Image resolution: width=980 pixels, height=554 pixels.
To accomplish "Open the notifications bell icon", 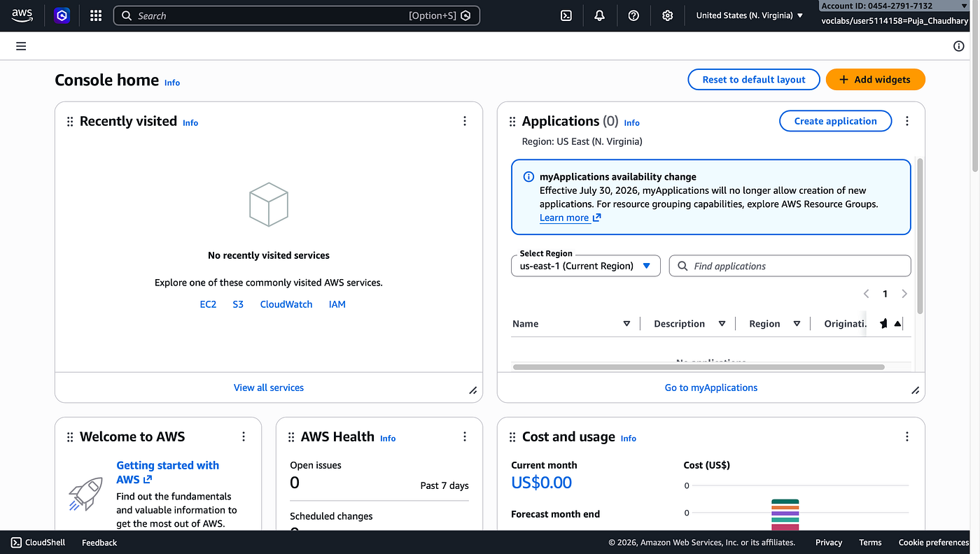I will pos(599,15).
